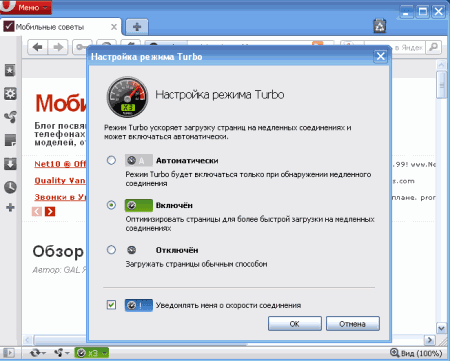The width and height of the screenshot is (450, 361).
Task: Open the Notes panel icon
Action: pyautogui.click(x=10, y=140)
